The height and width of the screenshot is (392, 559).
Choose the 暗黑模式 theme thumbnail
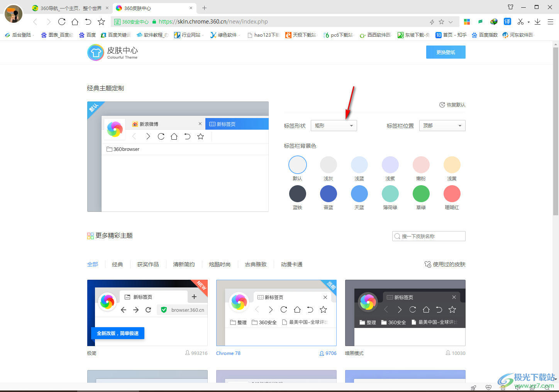pyautogui.click(x=405, y=313)
